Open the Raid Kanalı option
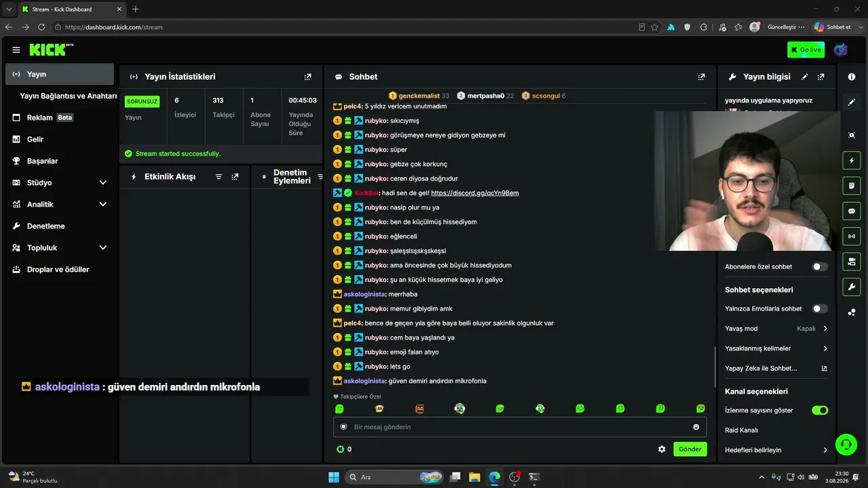This screenshot has height=488, width=868. point(741,430)
